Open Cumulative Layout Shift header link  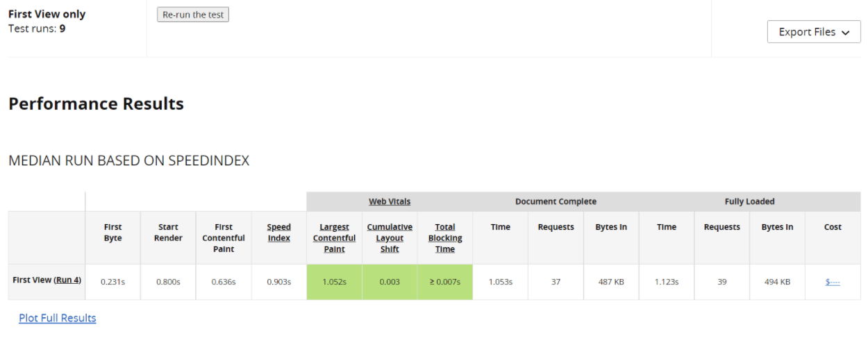(390, 238)
